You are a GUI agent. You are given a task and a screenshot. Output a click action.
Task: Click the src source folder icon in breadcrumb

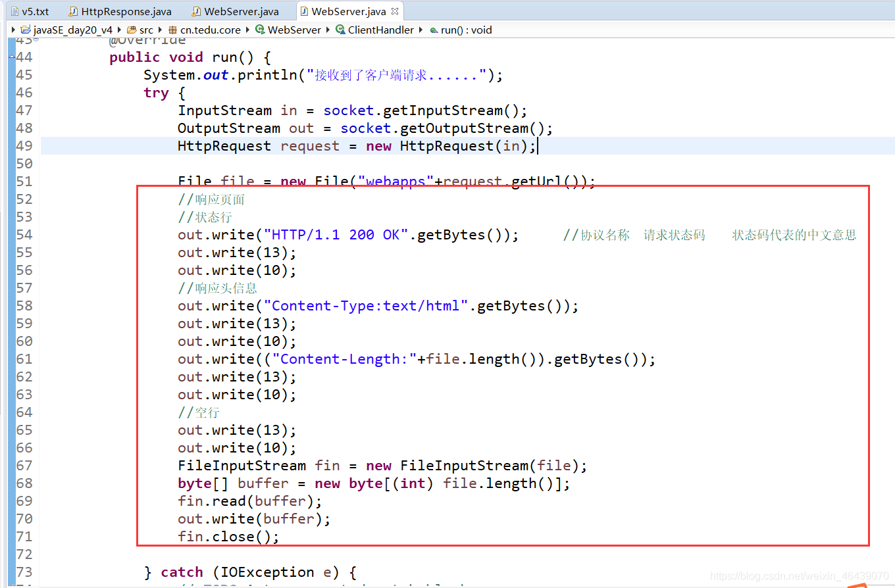[132, 30]
